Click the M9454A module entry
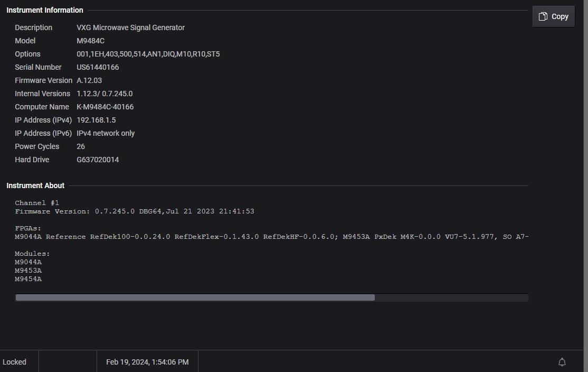This screenshot has height=372, width=588. [28, 279]
